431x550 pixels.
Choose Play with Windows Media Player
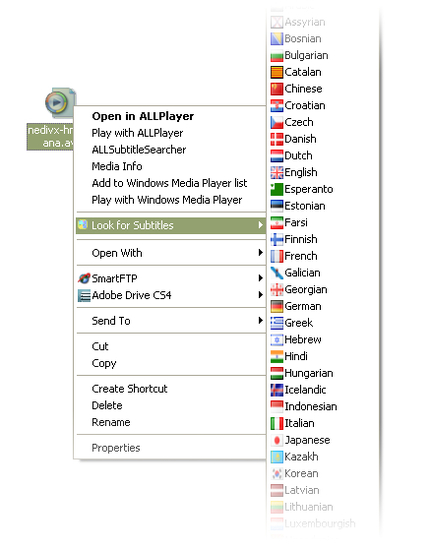click(167, 200)
